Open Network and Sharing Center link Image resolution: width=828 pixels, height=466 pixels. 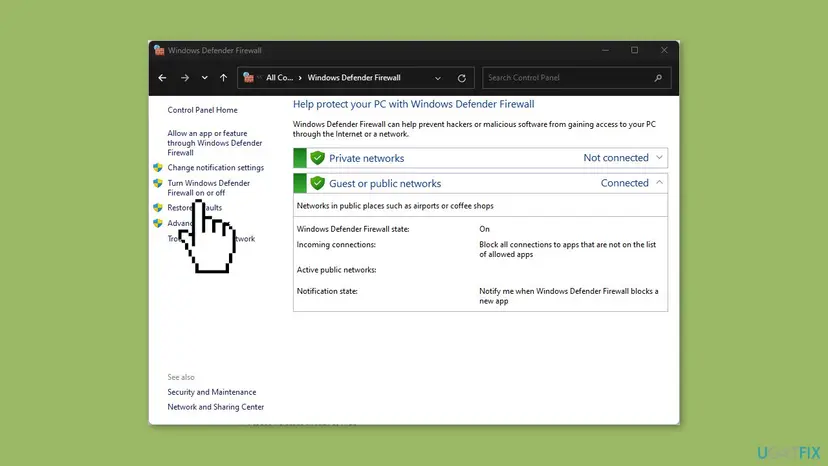click(x=215, y=407)
